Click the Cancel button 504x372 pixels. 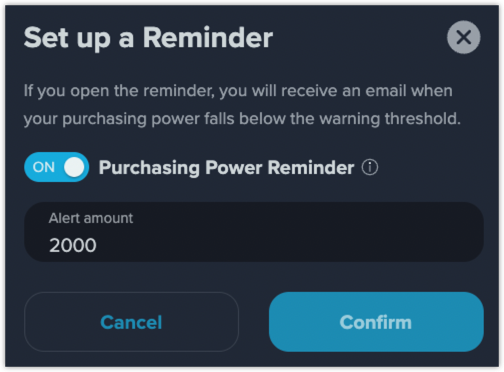[x=131, y=322]
